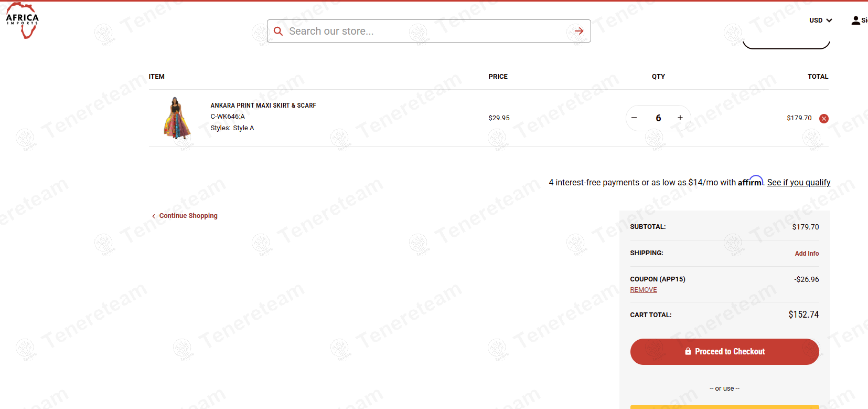Click the CART TOTAL: label

click(x=651, y=315)
